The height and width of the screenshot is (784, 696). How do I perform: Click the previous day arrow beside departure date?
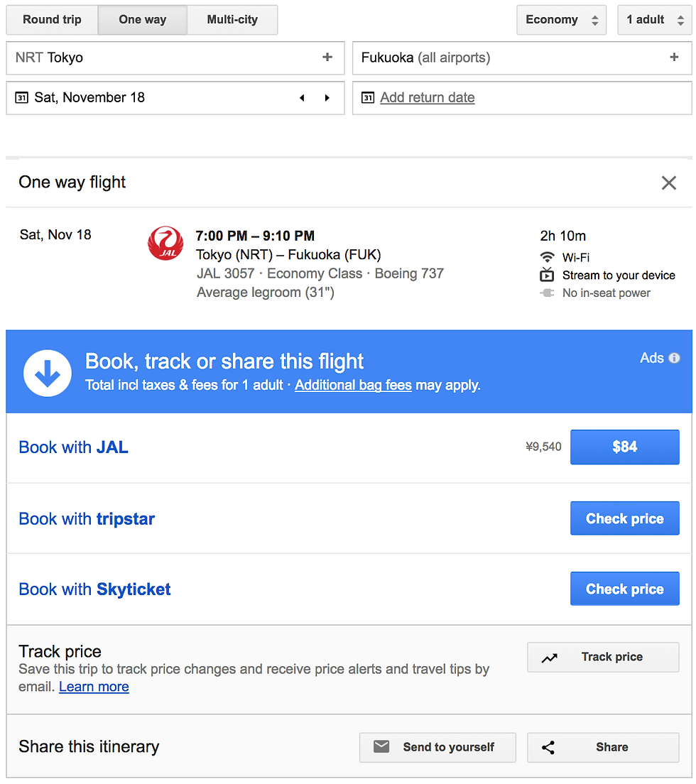coord(302,98)
